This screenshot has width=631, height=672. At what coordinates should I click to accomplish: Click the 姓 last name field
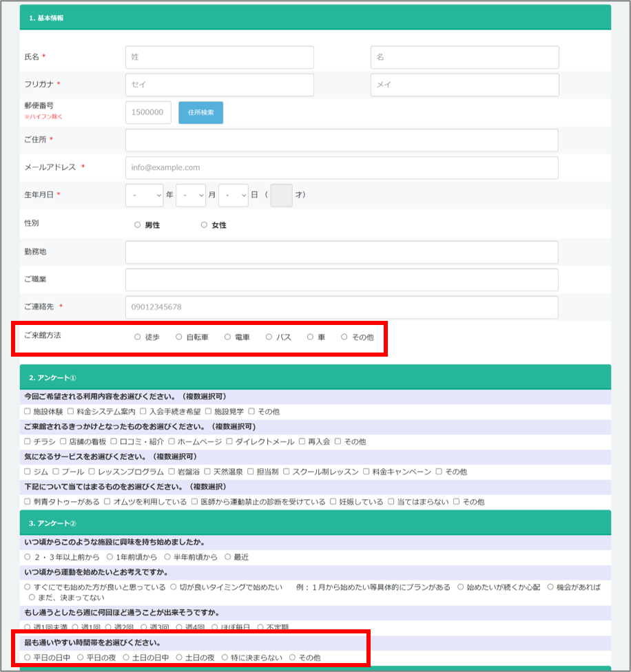point(219,57)
